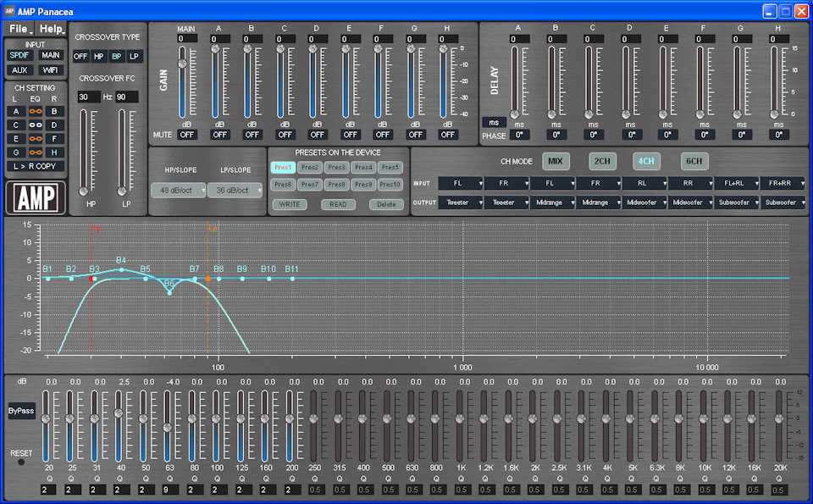Switch channel mode to 6CH
Screen dimensions: 813x504
(x=694, y=161)
